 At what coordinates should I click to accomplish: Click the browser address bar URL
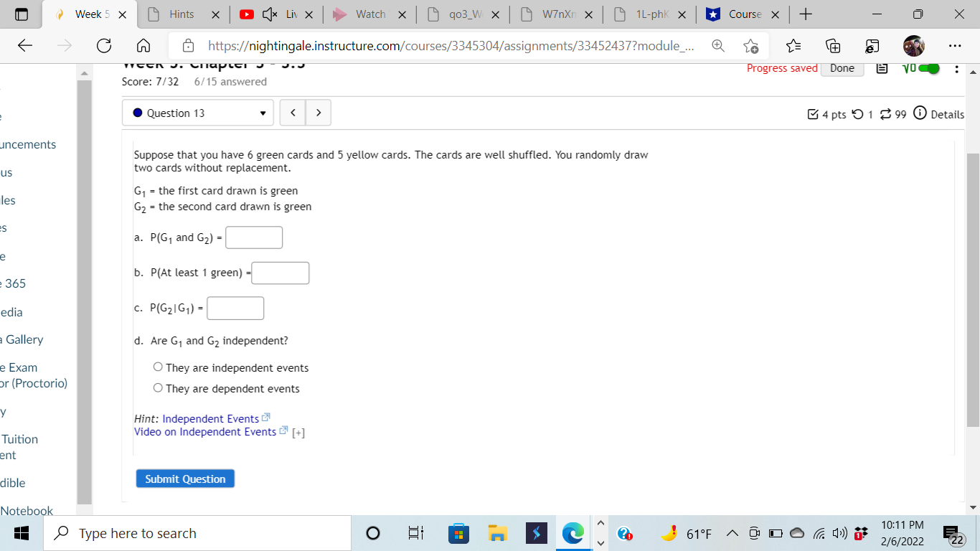point(451,46)
